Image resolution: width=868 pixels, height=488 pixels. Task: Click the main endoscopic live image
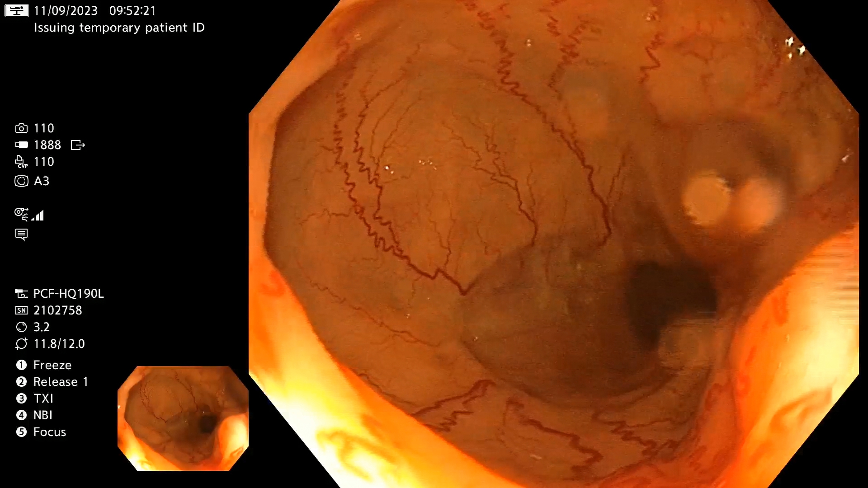(x=554, y=244)
